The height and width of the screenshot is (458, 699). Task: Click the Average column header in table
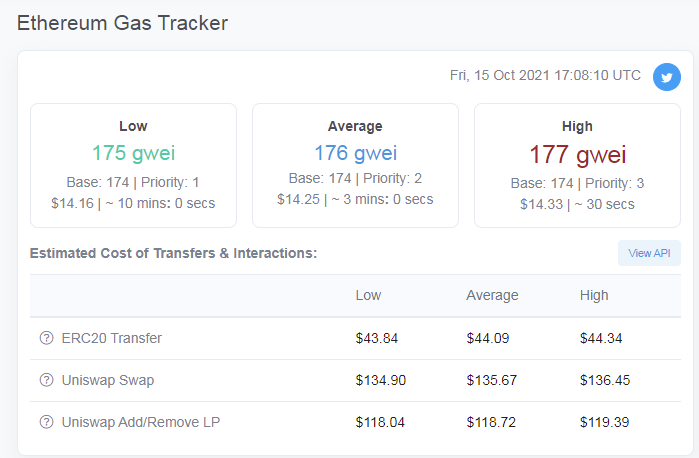pyautogui.click(x=492, y=295)
